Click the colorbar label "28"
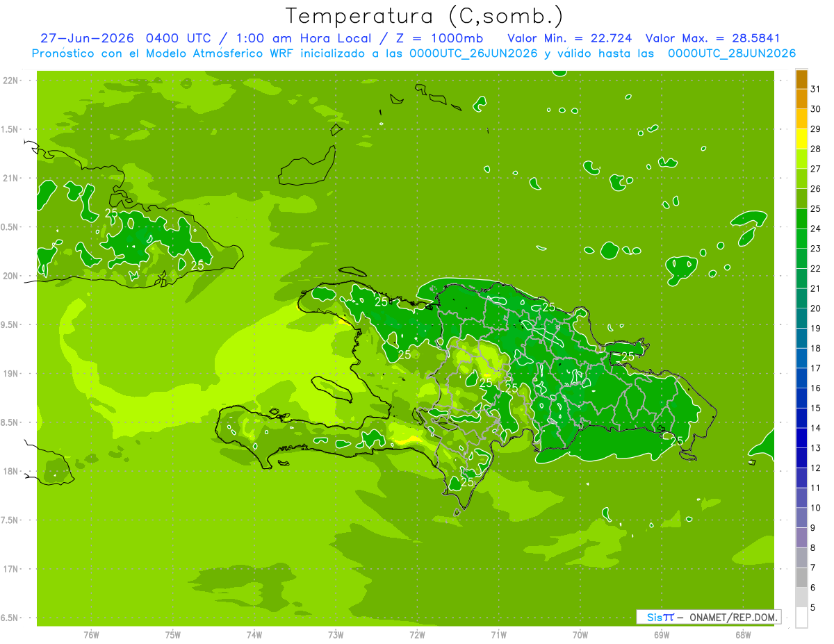 pyautogui.click(x=815, y=149)
